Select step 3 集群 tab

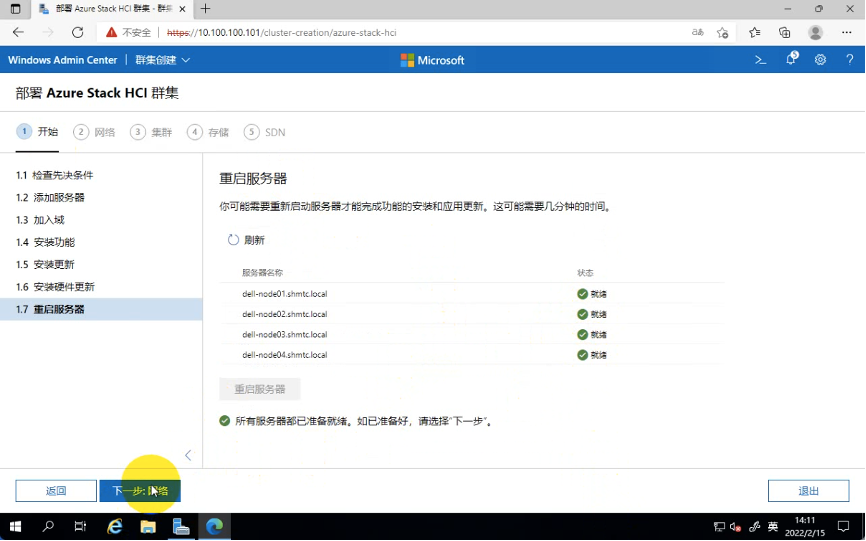pos(151,132)
